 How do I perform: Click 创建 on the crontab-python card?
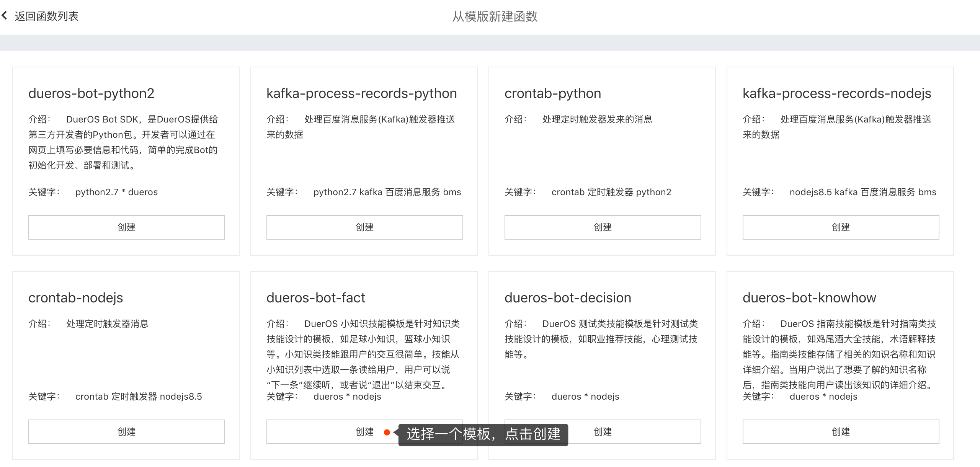click(603, 227)
